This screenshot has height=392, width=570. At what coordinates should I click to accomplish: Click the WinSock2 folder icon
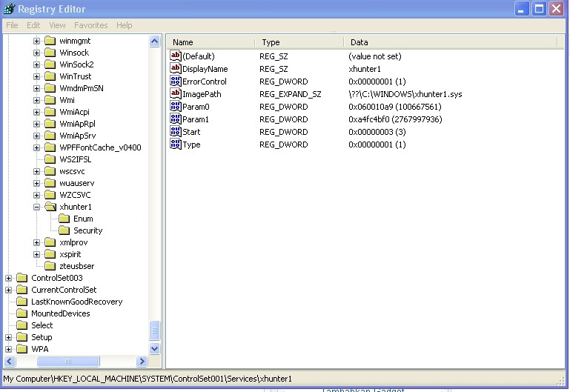click(50, 64)
